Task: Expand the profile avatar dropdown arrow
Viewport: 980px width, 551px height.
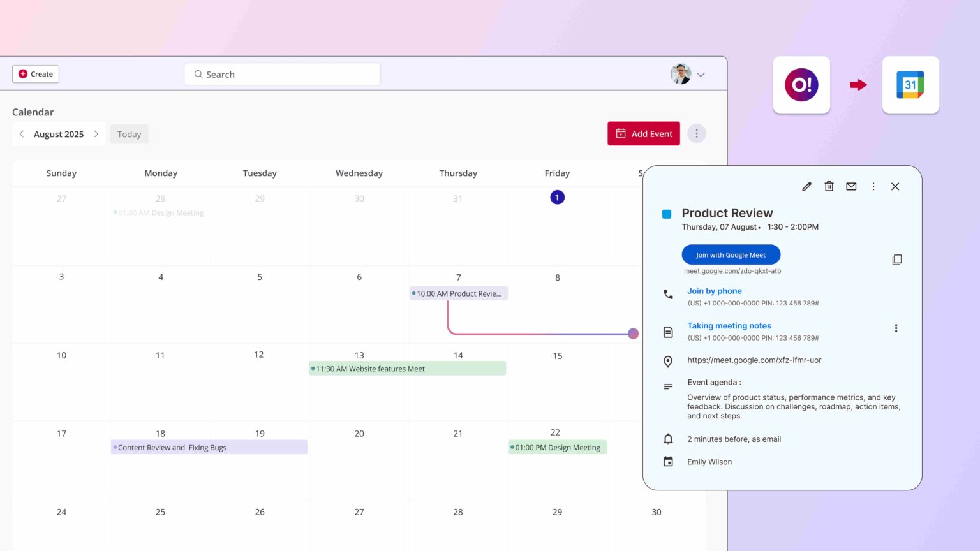Action: [x=701, y=75]
